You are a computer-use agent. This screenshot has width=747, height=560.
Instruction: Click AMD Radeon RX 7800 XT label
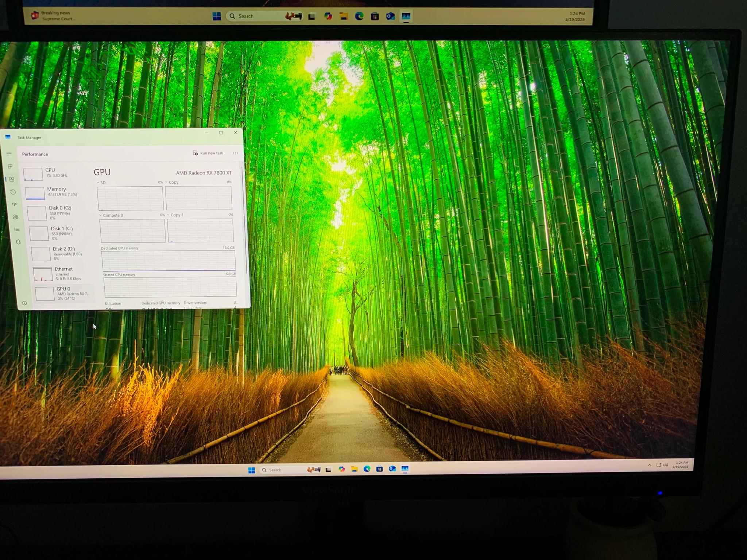click(204, 173)
